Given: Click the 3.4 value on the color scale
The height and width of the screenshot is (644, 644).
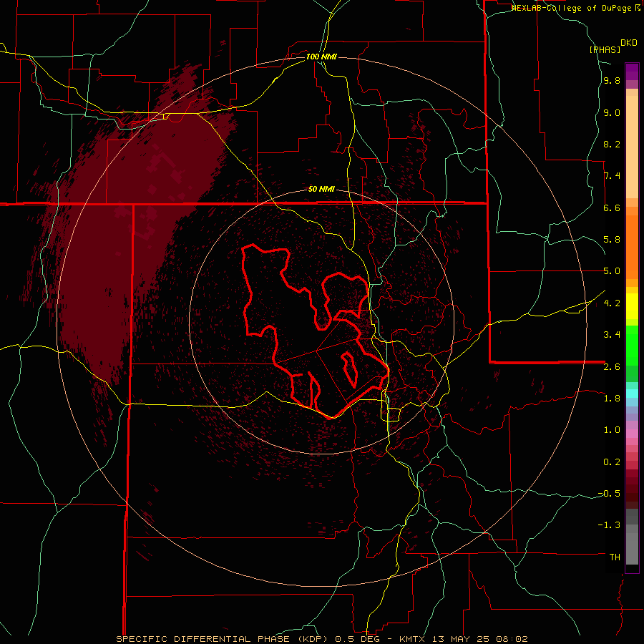Looking at the screenshot, I should (612, 335).
